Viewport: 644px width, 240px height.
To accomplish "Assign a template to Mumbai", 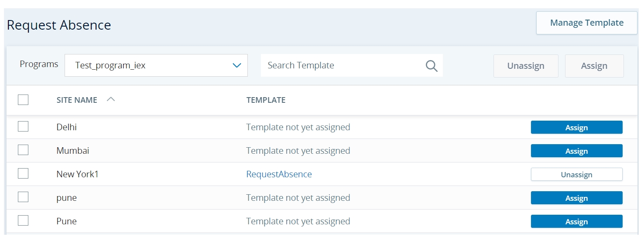I will tap(576, 151).
